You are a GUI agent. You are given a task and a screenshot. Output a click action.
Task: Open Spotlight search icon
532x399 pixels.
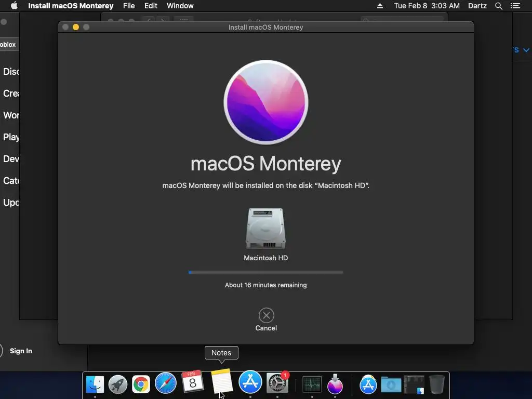point(498,6)
